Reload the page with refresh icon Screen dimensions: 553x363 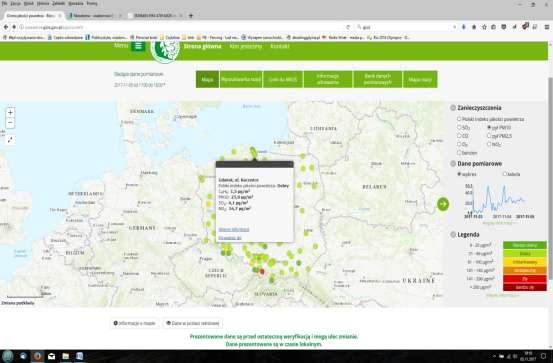[348, 27]
